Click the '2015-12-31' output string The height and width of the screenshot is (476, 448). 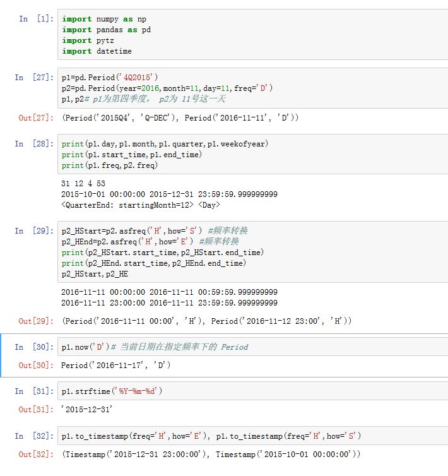(87, 410)
